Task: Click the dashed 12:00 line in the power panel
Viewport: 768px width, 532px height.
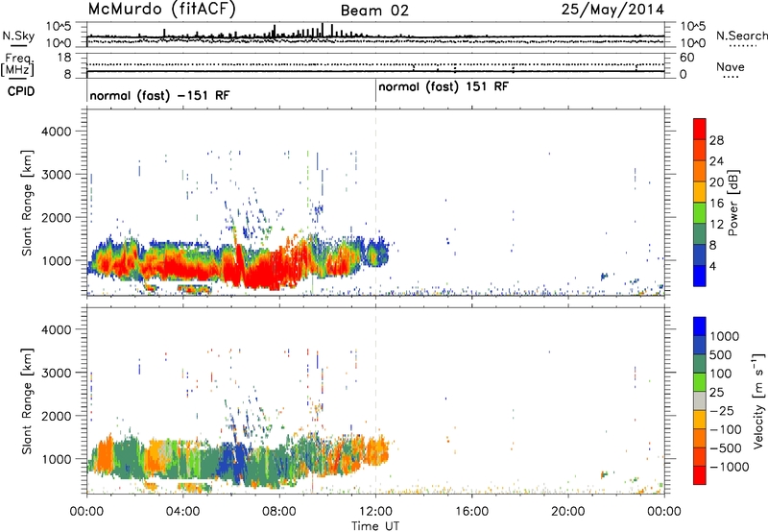Action: pyautogui.click(x=375, y=203)
